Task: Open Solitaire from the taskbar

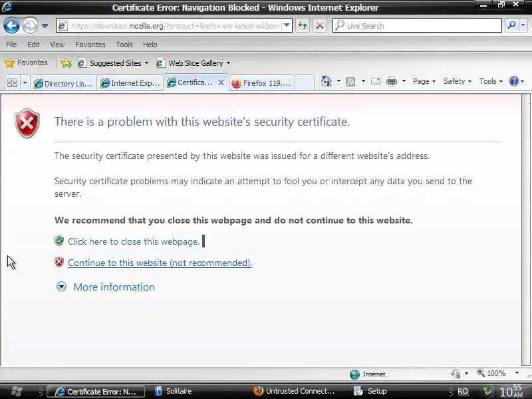Action: click(174, 391)
